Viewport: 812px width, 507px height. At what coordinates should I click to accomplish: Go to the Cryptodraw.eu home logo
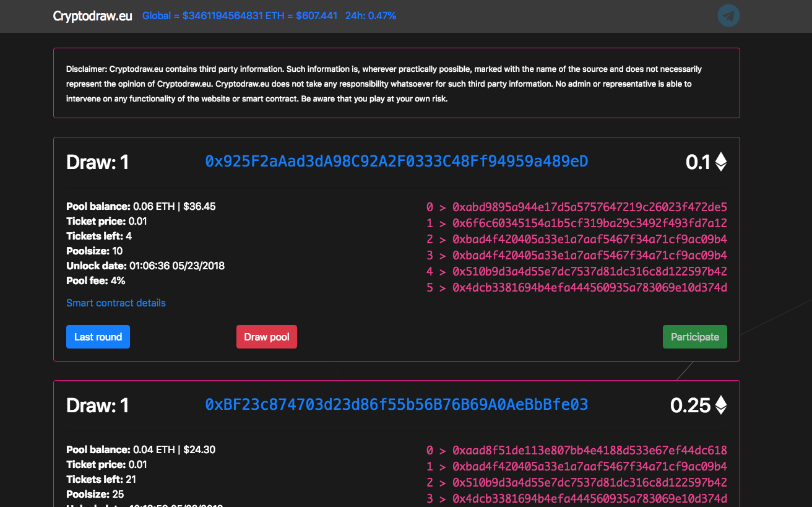tap(92, 16)
